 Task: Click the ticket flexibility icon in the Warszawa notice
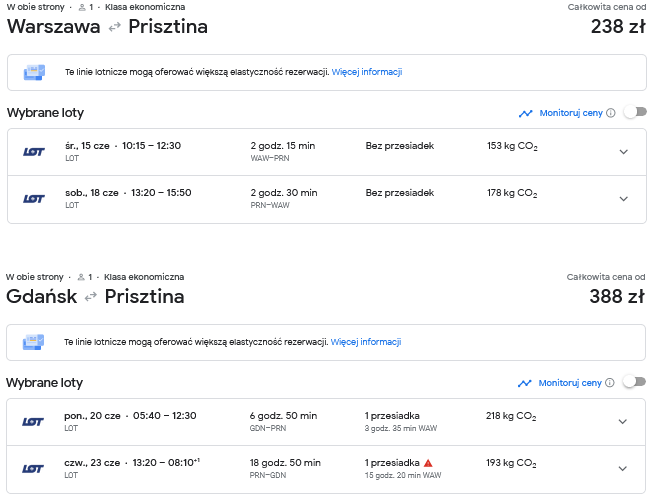34,72
